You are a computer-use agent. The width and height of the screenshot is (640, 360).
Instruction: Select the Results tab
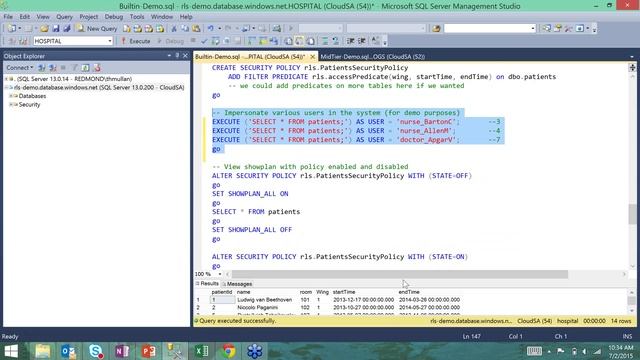tap(207, 284)
